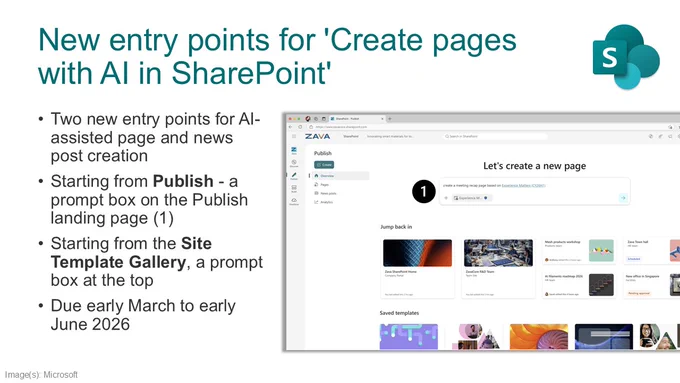
Task: Click the "Saved templates" heading
Action: pyautogui.click(x=399, y=313)
